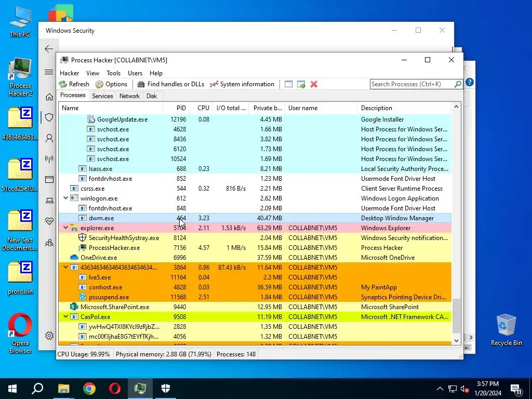Sort by the Name column header
This screenshot has width=532, height=399.
pyautogui.click(x=111, y=108)
